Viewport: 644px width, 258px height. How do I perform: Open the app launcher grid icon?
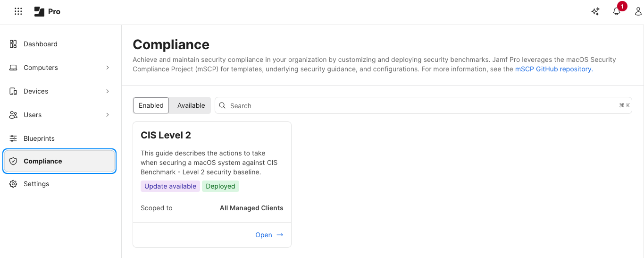coord(18,11)
